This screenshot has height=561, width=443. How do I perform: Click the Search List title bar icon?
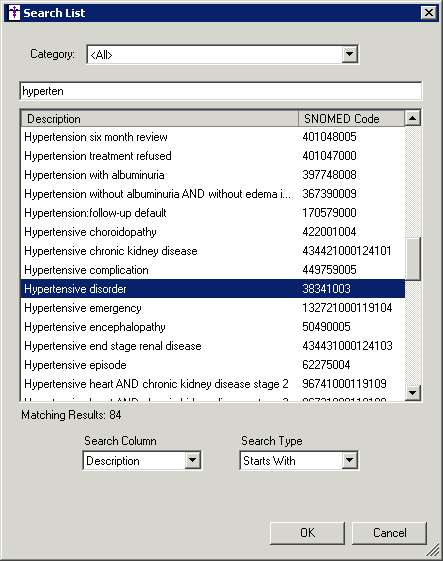(x=14, y=13)
